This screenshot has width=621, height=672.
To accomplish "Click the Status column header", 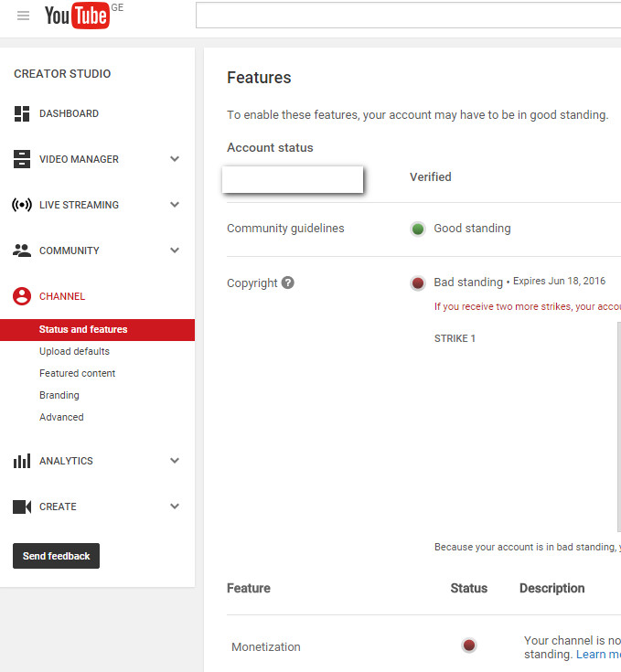I will (469, 588).
